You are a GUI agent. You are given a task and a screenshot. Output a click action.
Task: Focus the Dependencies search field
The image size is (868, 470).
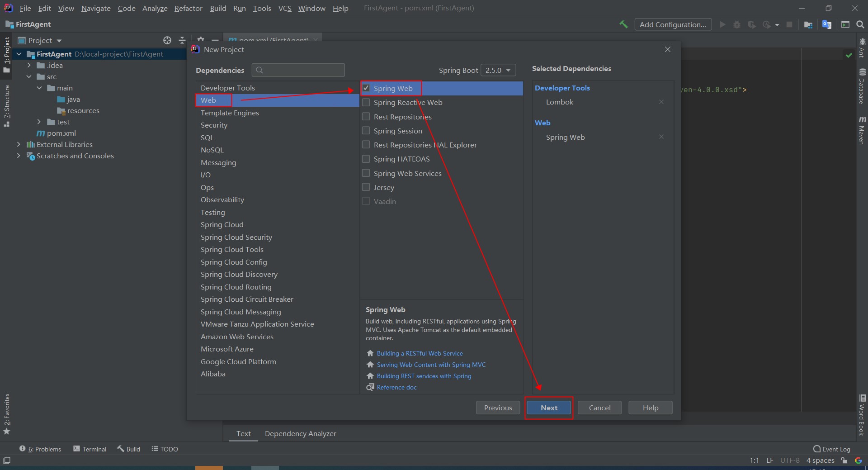(298, 70)
